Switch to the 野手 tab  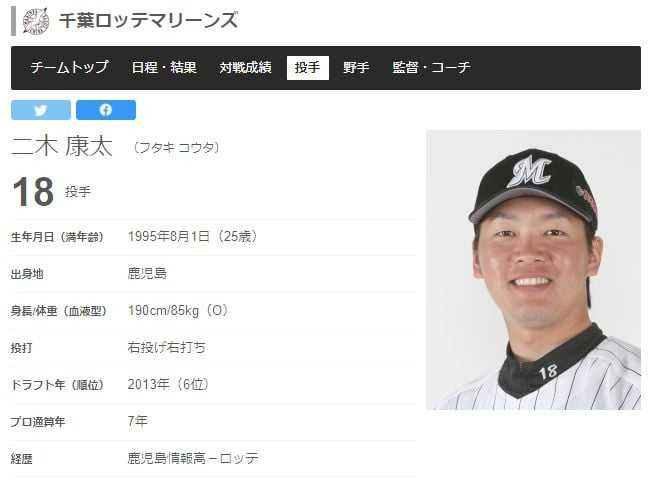(356, 68)
